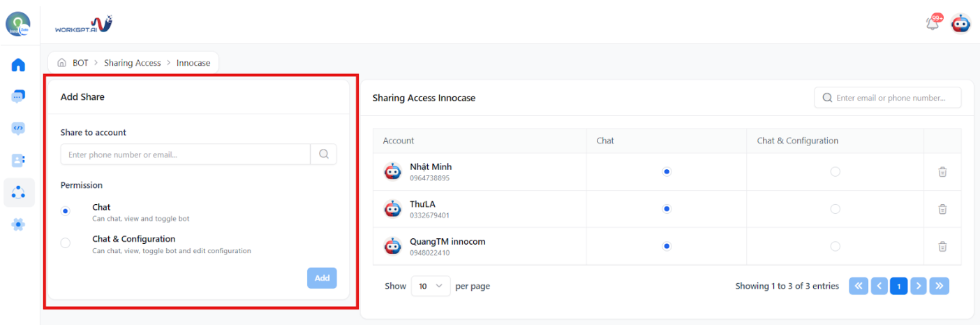The width and height of the screenshot is (980, 325).
Task: Click the Add button
Action: pyautogui.click(x=322, y=278)
